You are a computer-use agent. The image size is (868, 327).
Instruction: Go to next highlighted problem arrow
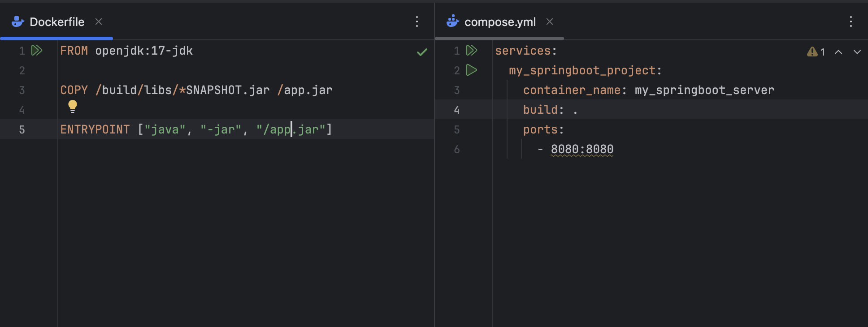(857, 52)
